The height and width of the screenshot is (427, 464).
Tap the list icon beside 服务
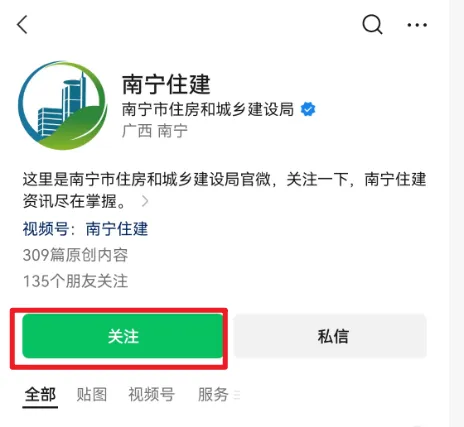[237, 395]
